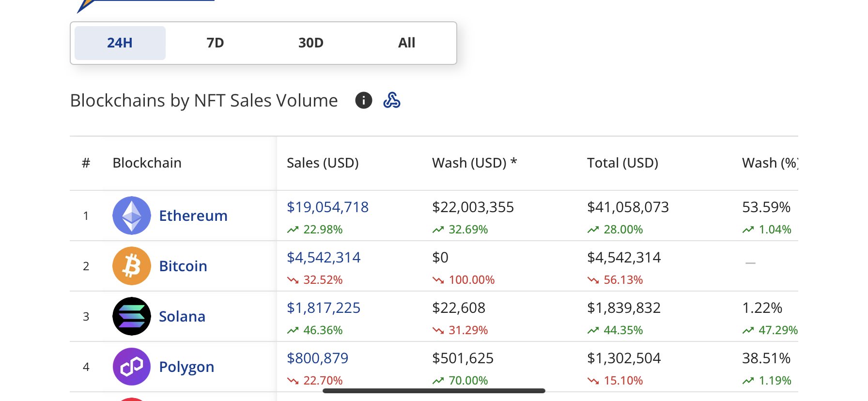868x401 pixels.
Task: Select the 24H time range tab
Action: click(x=120, y=43)
